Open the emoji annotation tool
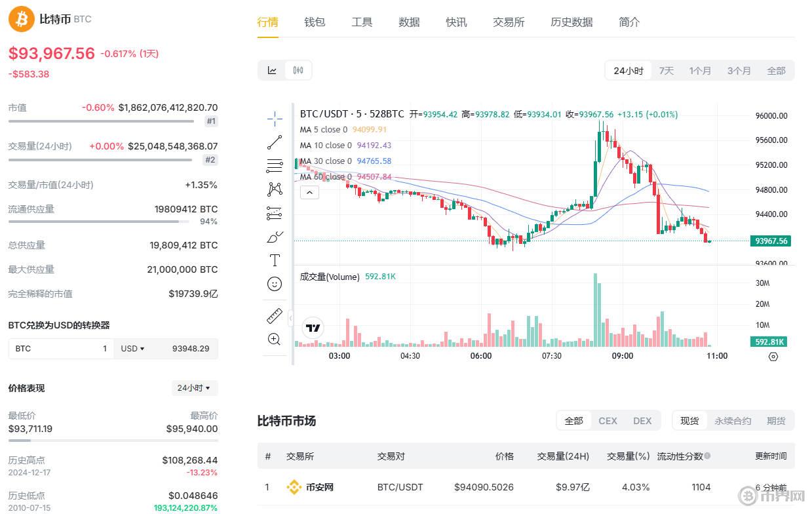Screen dimensions: 812x514 274,284
